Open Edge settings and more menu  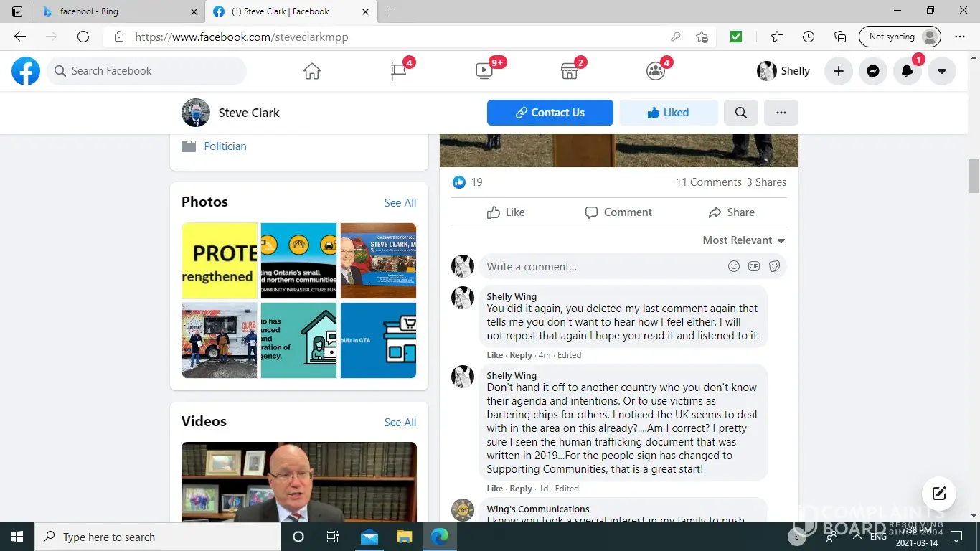point(960,37)
